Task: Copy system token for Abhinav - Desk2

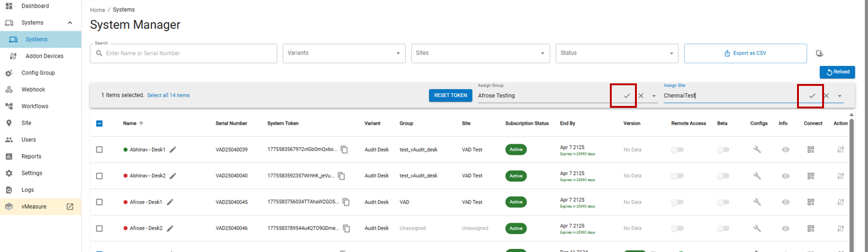Action: [x=341, y=176]
